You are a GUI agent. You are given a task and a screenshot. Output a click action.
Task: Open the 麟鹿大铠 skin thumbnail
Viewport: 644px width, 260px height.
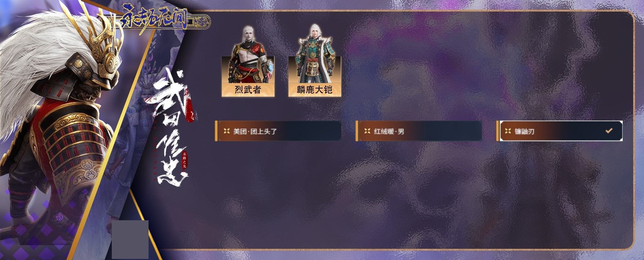pos(315,61)
